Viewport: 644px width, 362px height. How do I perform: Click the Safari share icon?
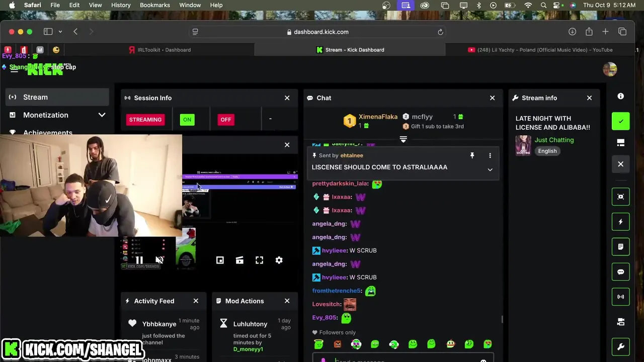(x=589, y=32)
